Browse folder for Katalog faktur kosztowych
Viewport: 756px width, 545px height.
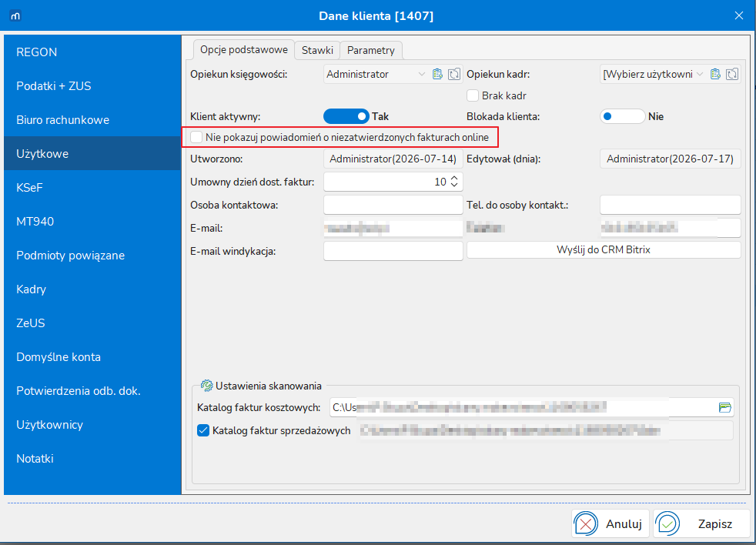724,407
